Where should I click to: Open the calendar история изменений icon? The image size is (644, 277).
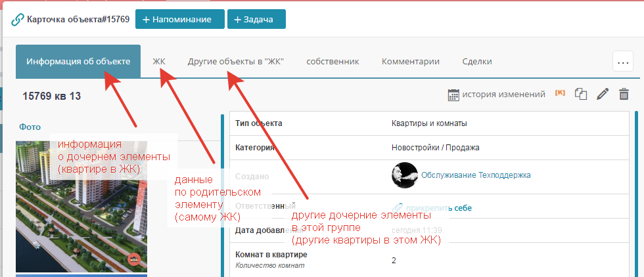click(453, 95)
